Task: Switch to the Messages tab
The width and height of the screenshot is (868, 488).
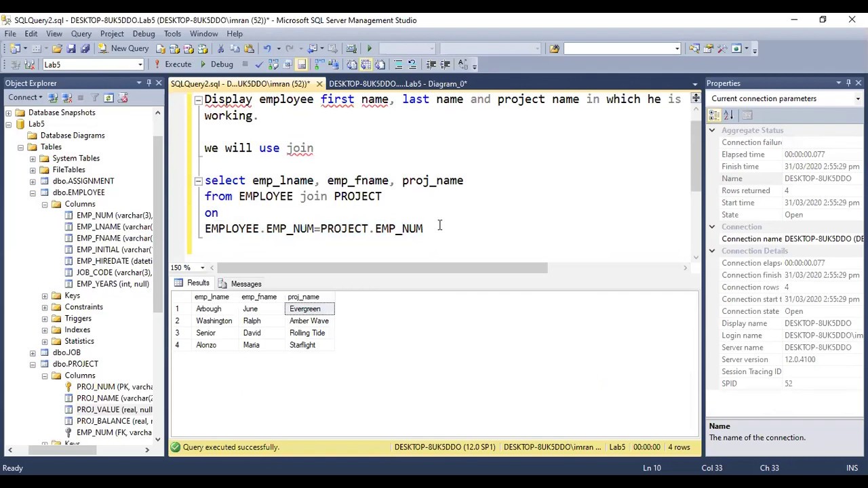Action: point(240,283)
